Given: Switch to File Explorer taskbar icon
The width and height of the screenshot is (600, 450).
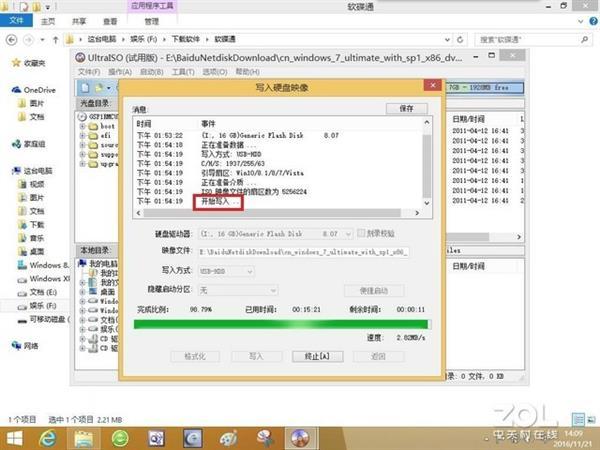Looking at the screenshot, I should tap(83, 439).
